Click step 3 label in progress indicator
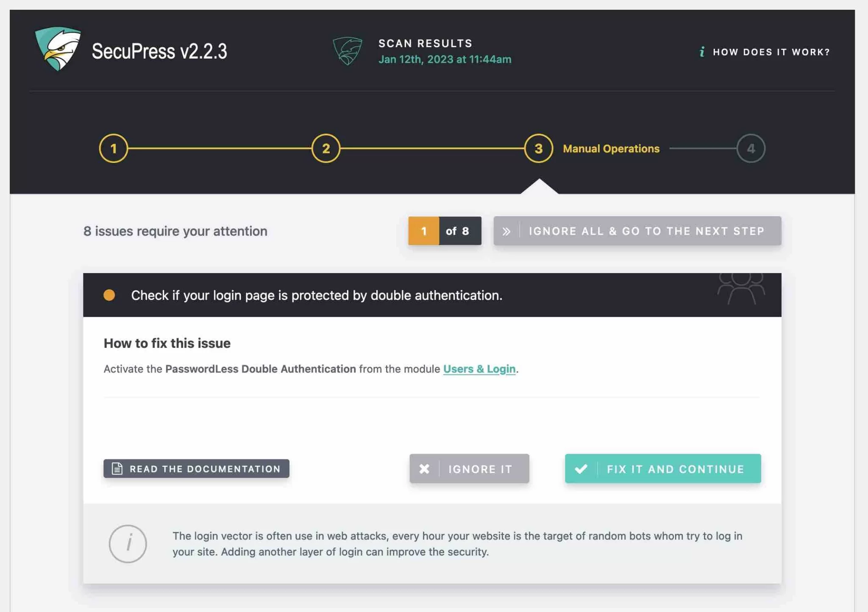Screen dimensions: 868x612 tap(610, 148)
